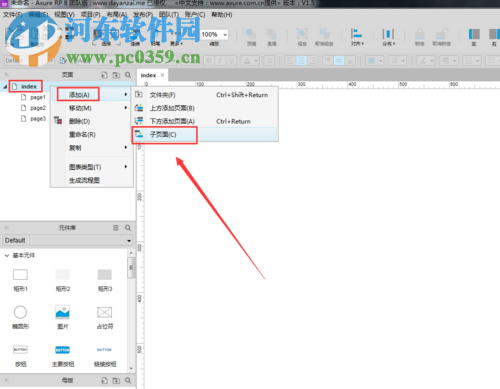This screenshot has height=389, width=500.
Task: Toggle bold text formatting
Action: [209, 61]
